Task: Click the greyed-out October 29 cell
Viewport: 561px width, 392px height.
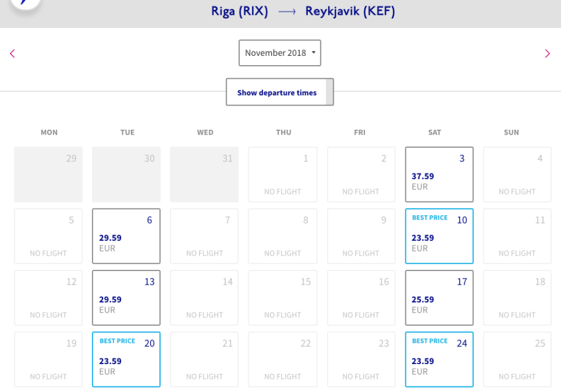Action: [x=48, y=175]
